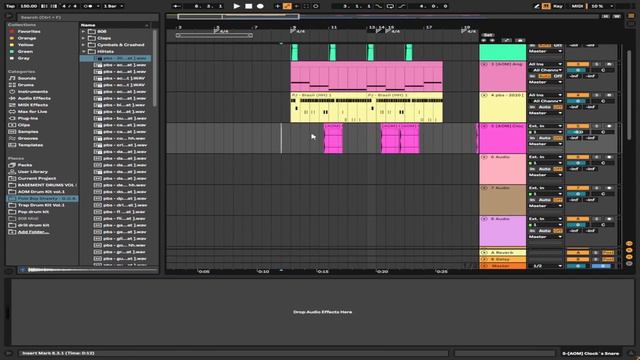Open the yellow pibs track's Master output dropdown
This screenshot has width=640, height=360.
545,113
